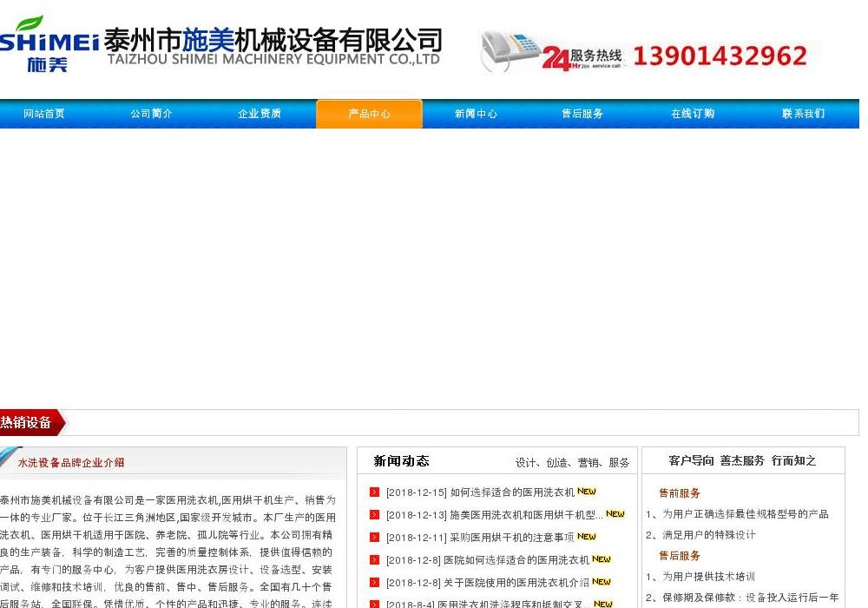Click the SHiMEi company logo

tap(49, 44)
